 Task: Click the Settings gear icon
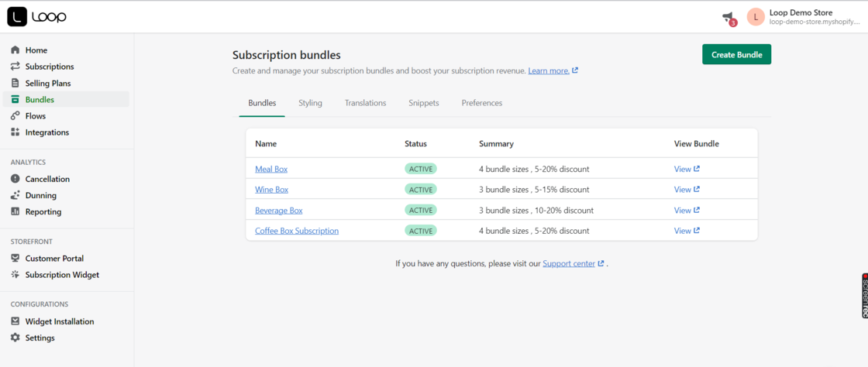pos(15,338)
